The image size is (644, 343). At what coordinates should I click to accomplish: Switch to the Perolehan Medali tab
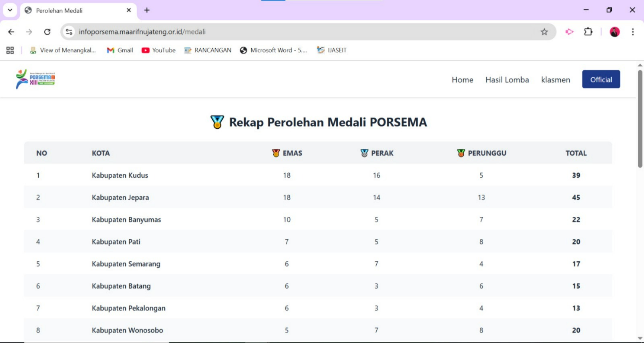(x=72, y=10)
